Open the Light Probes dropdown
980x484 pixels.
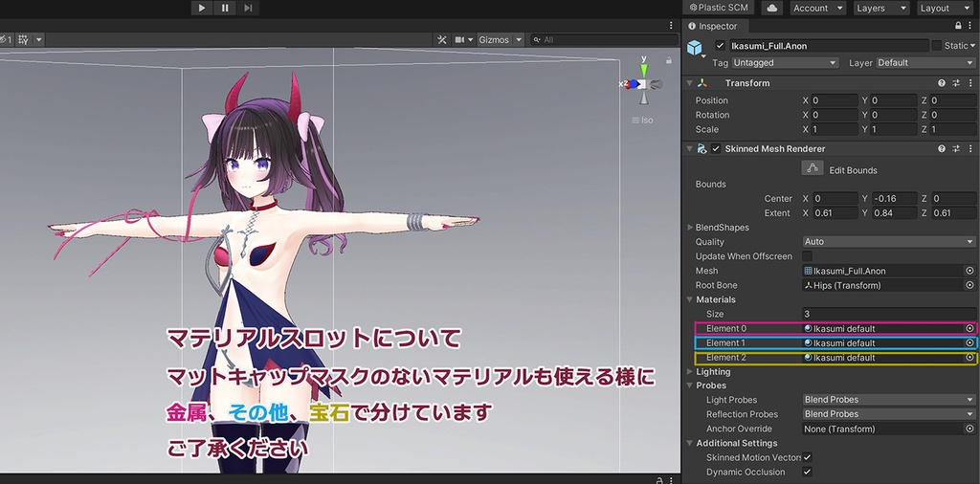[x=889, y=400]
